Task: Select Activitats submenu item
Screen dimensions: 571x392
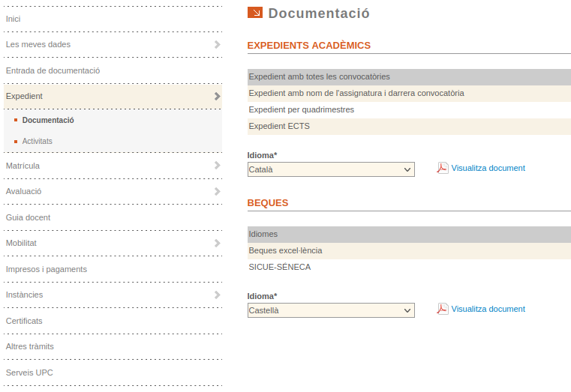Action: click(x=38, y=141)
